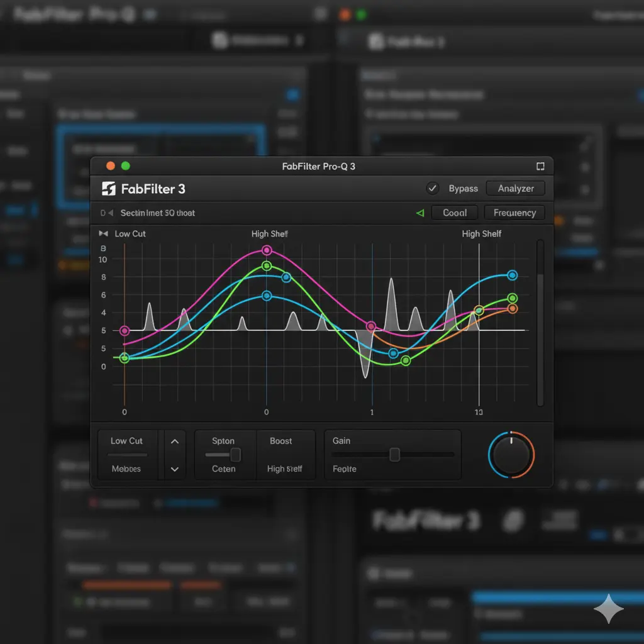Viewport: 644px width, 644px height.
Task: Select the topmost pink EQ band node
Action: point(267,250)
